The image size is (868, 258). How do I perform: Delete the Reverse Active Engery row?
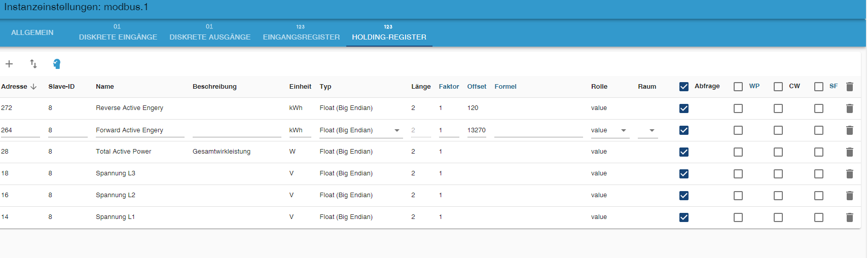coord(850,108)
